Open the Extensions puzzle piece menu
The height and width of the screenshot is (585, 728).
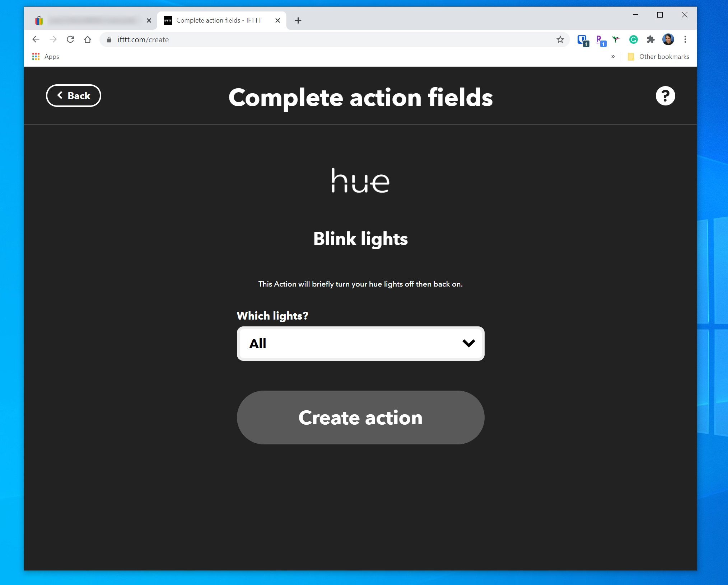coord(650,39)
